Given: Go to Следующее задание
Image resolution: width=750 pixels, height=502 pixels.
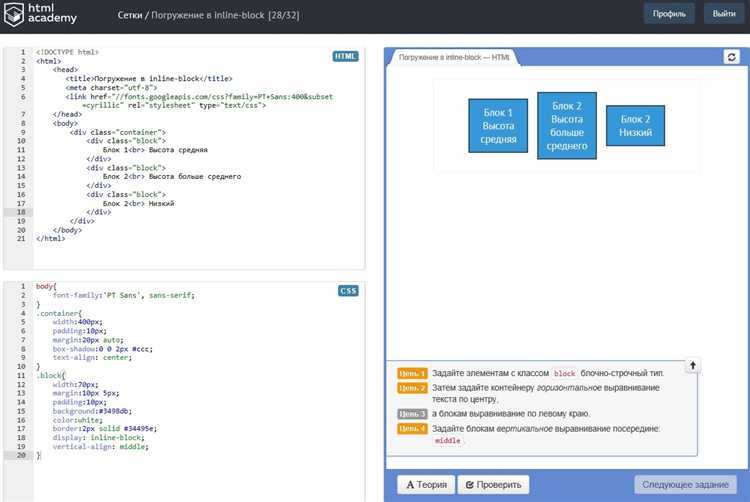Looking at the screenshot, I should (685, 485).
